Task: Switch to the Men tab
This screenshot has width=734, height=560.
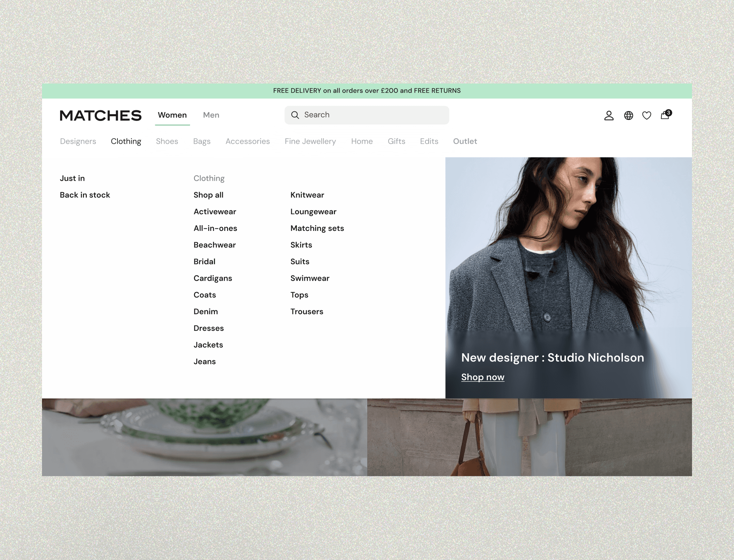Action: pos(211,115)
